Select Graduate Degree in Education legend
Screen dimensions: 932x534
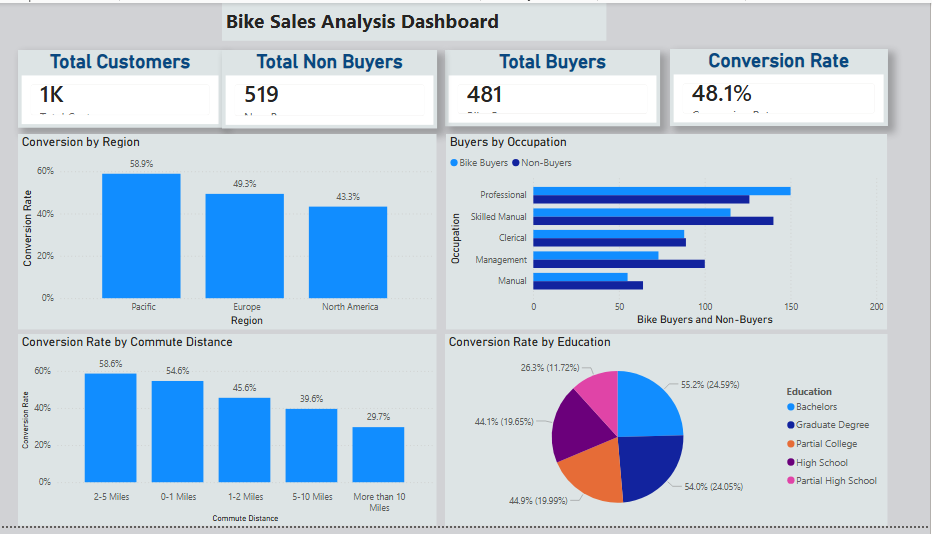828,425
